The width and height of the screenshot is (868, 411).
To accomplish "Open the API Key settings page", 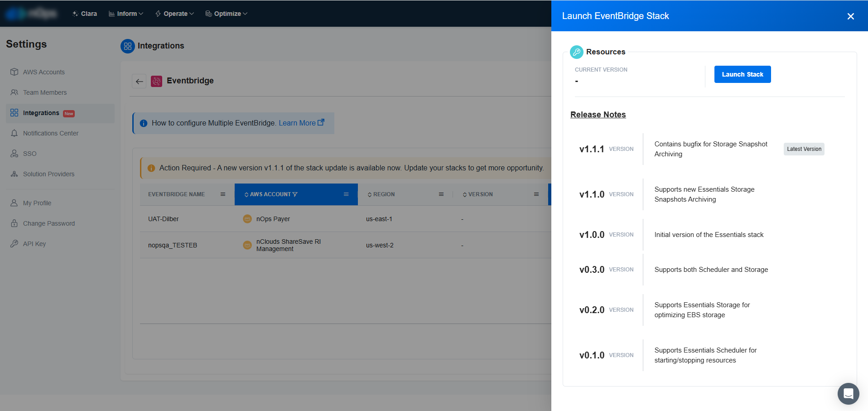I will point(34,244).
